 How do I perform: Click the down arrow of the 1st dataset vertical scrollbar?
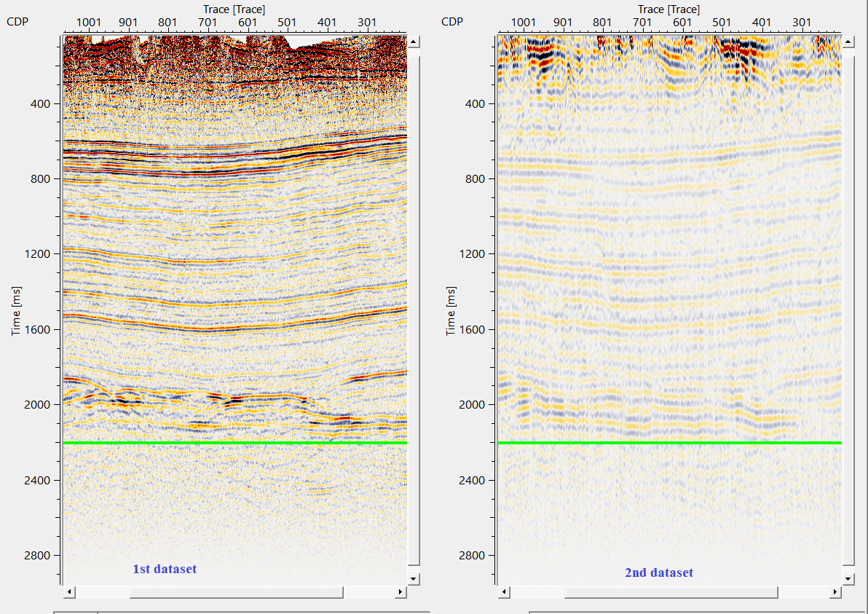pos(414,578)
